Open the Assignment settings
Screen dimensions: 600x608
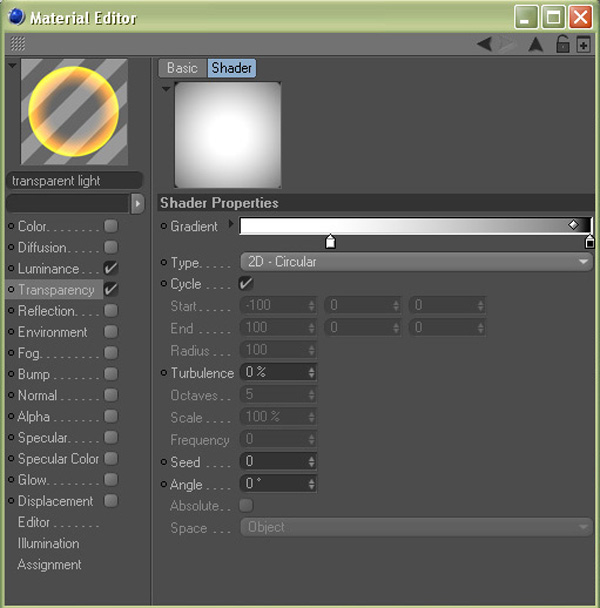pos(49,565)
